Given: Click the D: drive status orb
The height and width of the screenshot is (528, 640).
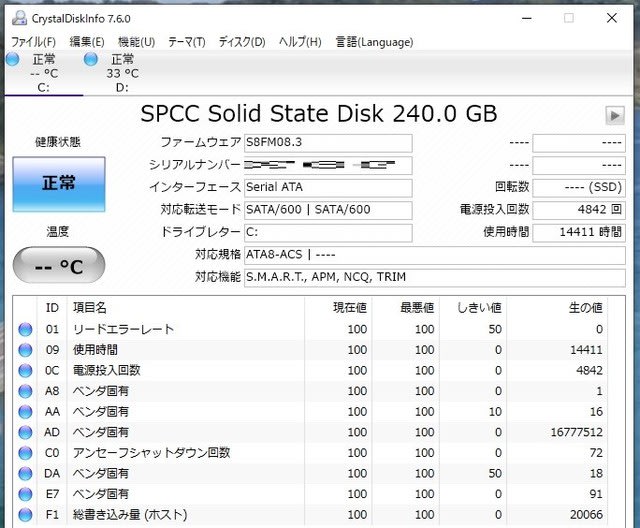Looking at the screenshot, I should coord(91,59).
